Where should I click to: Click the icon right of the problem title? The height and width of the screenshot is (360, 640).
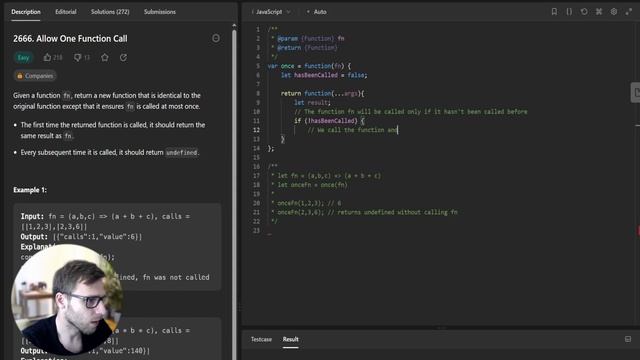216,38
